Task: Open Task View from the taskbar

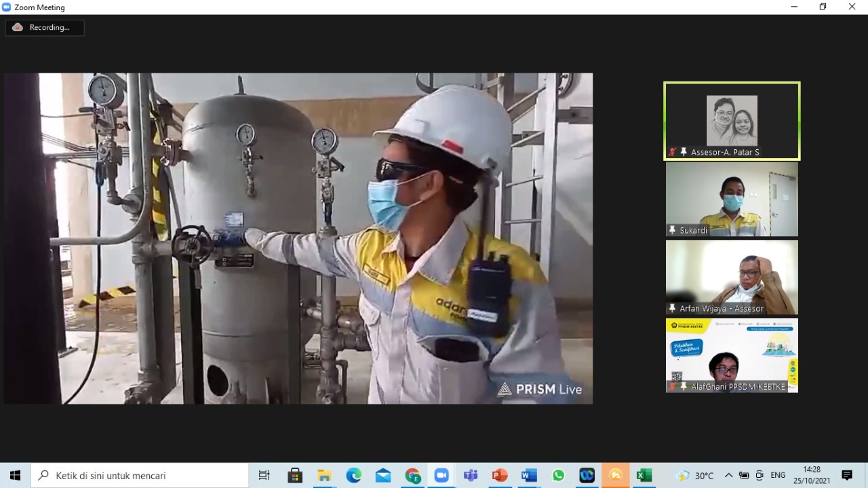Action: click(x=264, y=475)
